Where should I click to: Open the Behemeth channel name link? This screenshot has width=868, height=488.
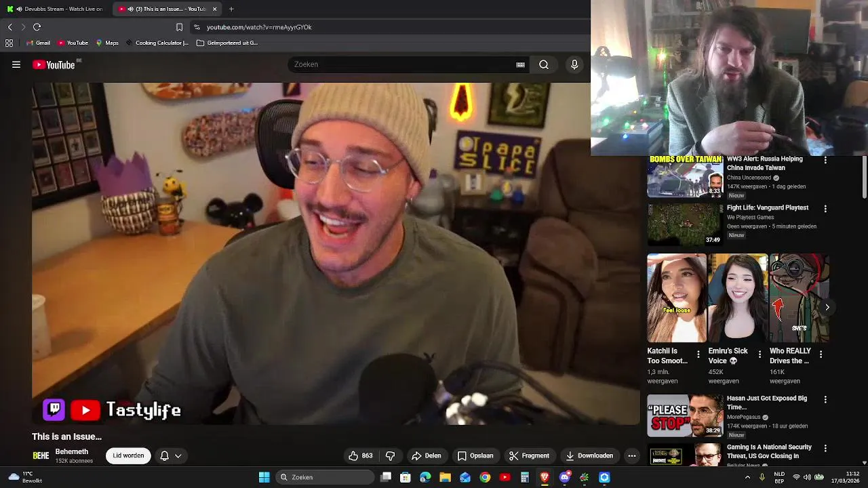72,451
